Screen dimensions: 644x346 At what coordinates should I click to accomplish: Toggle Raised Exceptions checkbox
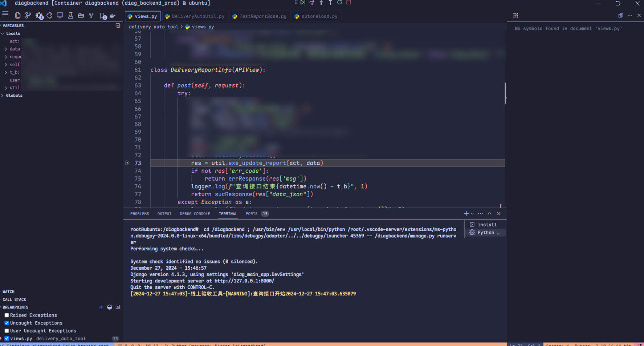(x=7, y=315)
